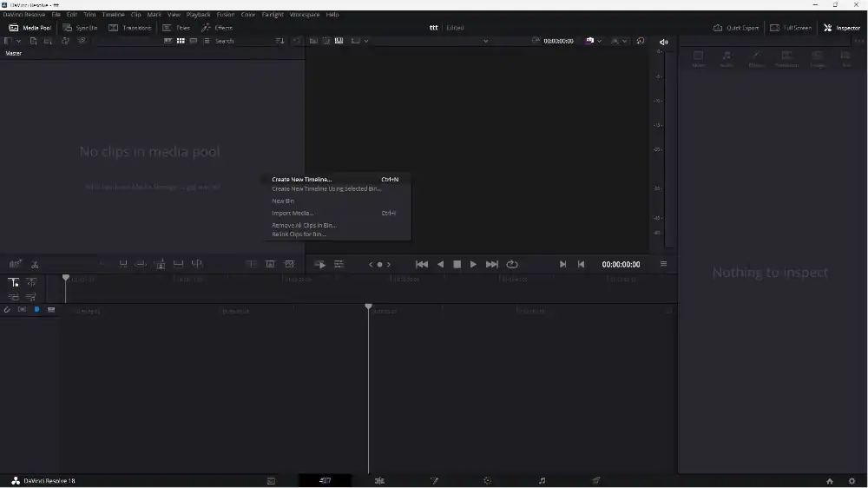Click the sync clips icon
Viewport: 868px width, 488px height.
(x=65, y=41)
